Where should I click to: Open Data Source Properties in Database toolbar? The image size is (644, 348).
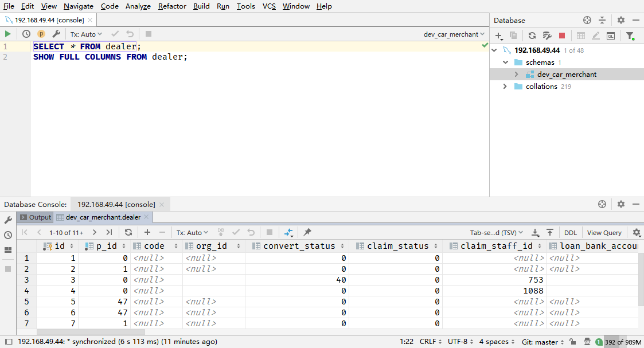547,36
